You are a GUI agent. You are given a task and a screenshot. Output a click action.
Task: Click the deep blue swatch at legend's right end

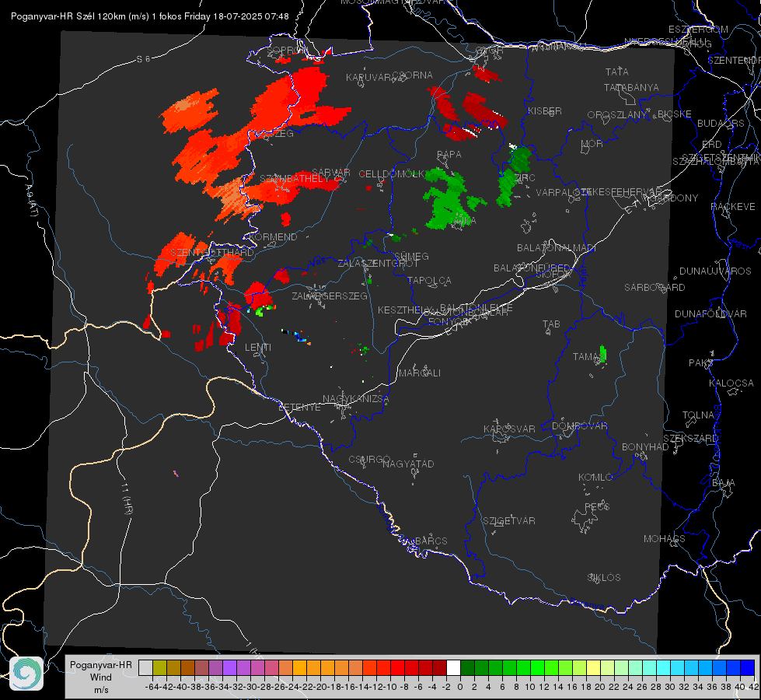[x=748, y=668]
